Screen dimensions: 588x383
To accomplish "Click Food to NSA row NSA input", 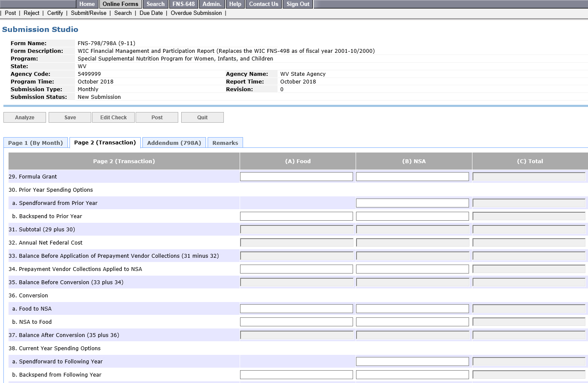I will 412,309.
